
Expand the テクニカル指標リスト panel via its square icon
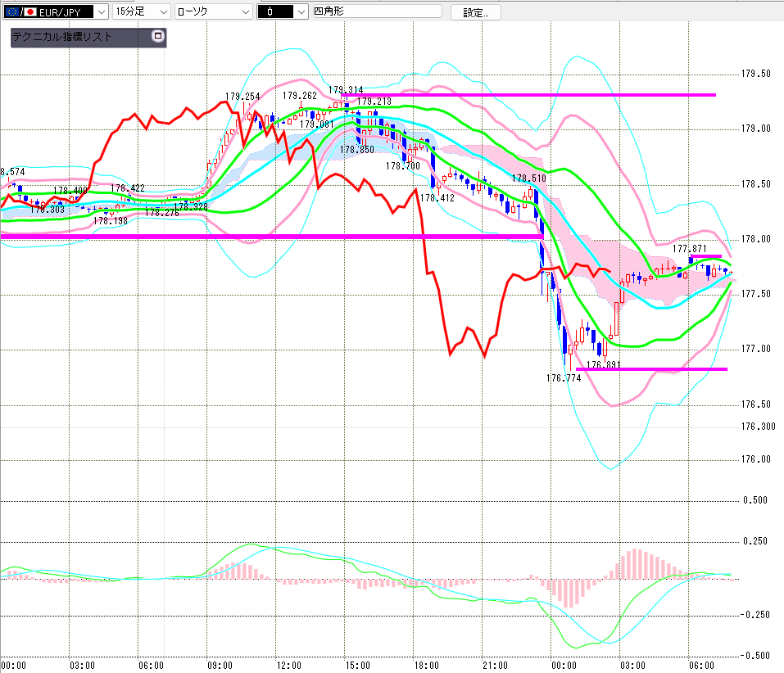[158, 36]
